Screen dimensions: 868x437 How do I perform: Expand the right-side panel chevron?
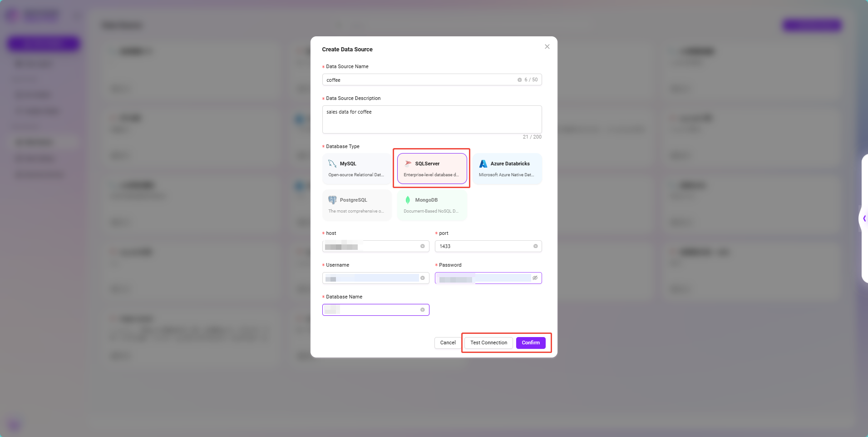tap(864, 218)
